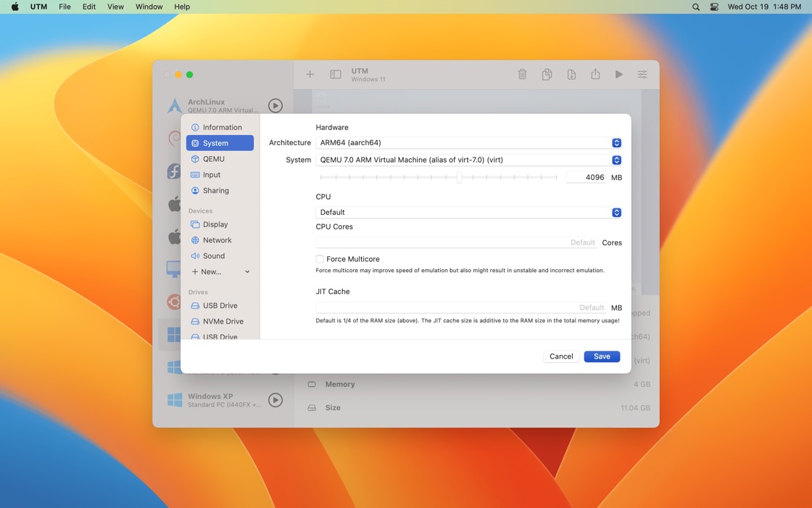Click the ArchLinux play button

(x=275, y=106)
